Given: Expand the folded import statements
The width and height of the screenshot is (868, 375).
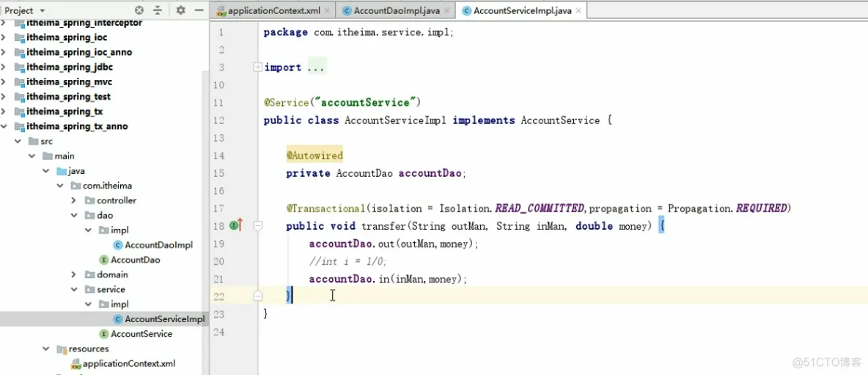Looking at the screenshot, I should [x=257, y=67].
